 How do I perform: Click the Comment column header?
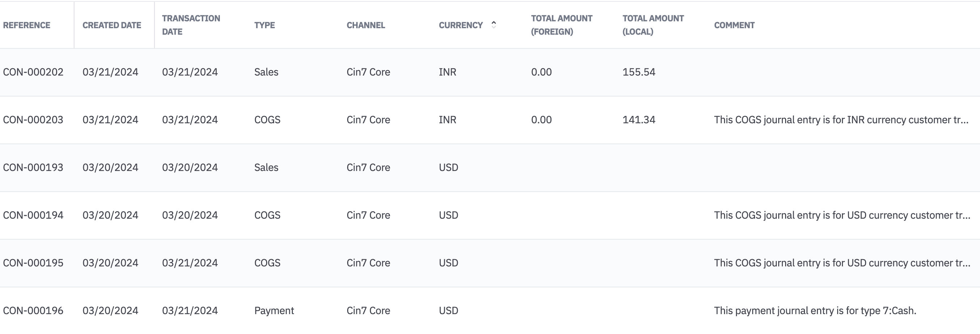734,25
